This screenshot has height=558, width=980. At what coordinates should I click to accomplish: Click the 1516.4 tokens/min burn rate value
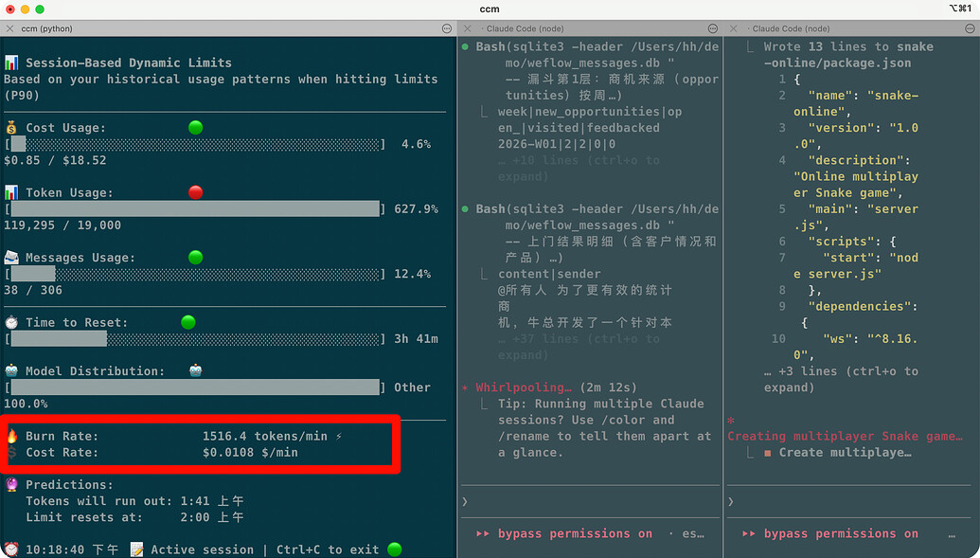point(265,437)
